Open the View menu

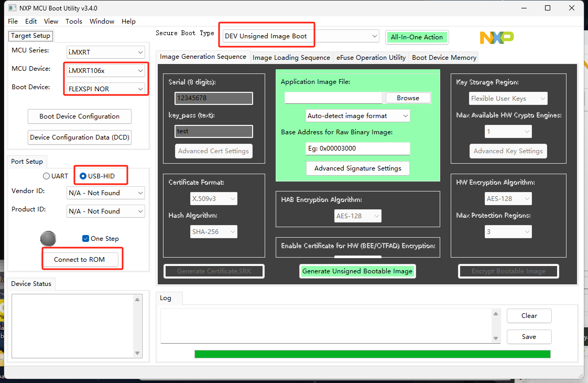(51, 22)
